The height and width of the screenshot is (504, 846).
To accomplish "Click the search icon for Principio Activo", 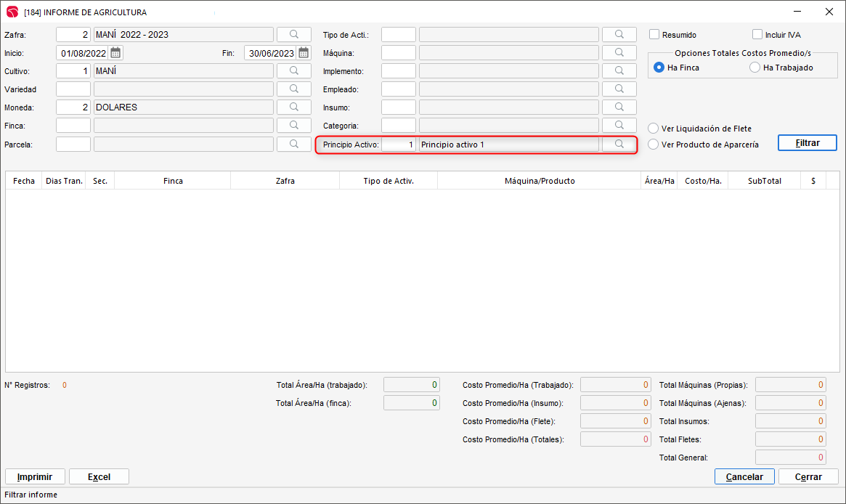I will pyautogui.click(x=619, y=145).
